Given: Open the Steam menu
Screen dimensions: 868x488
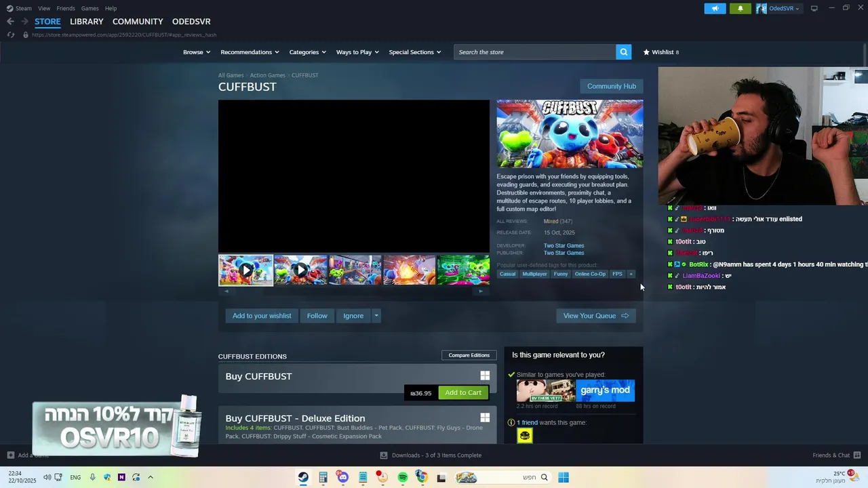Looking at the screenshot, I should 24,8.
